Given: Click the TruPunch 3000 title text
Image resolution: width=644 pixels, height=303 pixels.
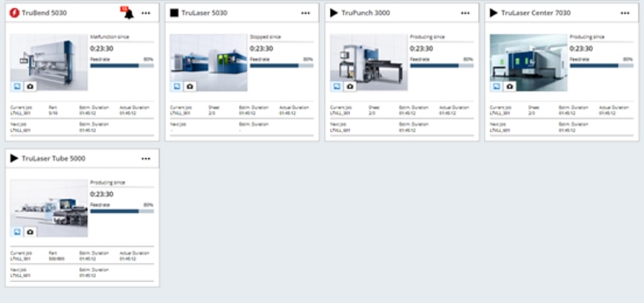Looking at the screenshot, I should [x=366, y=13].
